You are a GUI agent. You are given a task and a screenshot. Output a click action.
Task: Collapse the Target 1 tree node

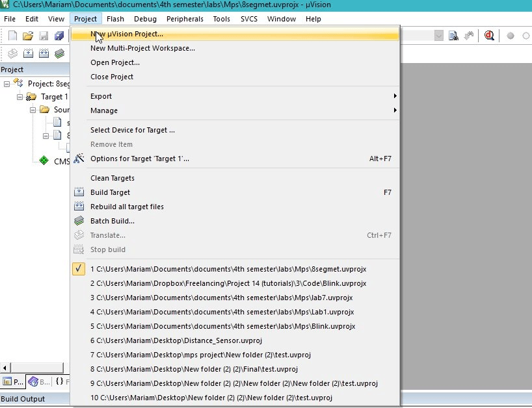point(20,97)
